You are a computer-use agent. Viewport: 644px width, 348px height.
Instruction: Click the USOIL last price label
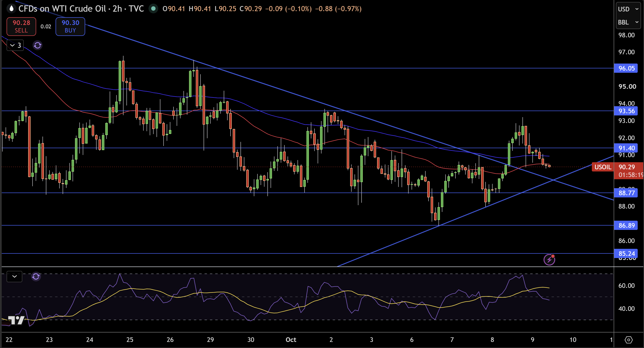603,167
